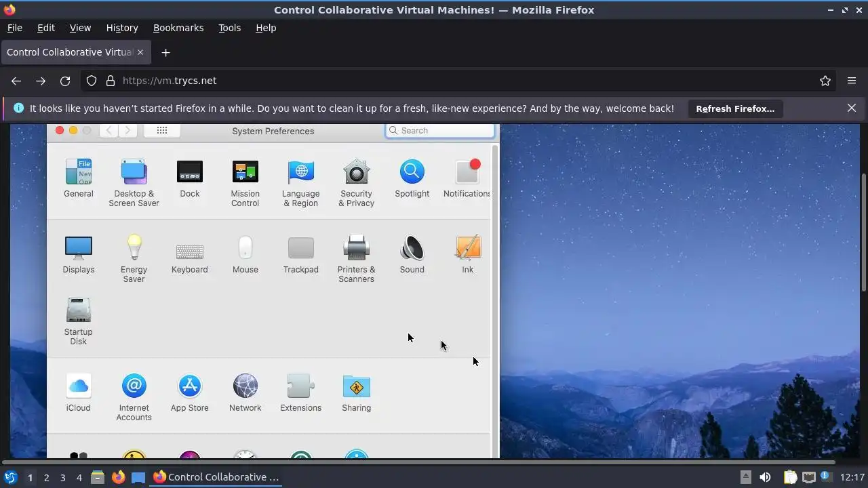Click the taskbar clock showing 12:17
The width and height of the screenshot is (868, 488).
852,477
